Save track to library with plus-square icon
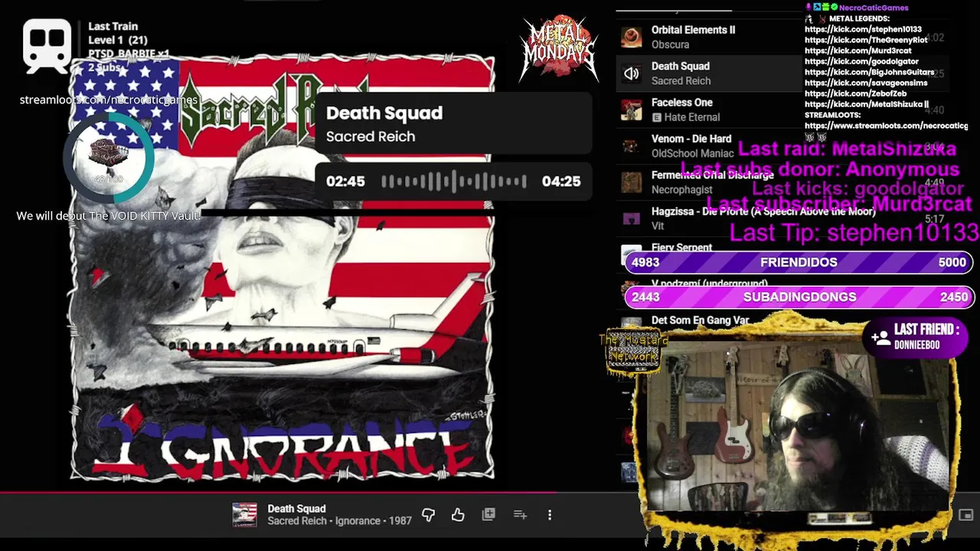Image resolution: width=980 pixels, height=551 pixels. click(x=488, y=515)
